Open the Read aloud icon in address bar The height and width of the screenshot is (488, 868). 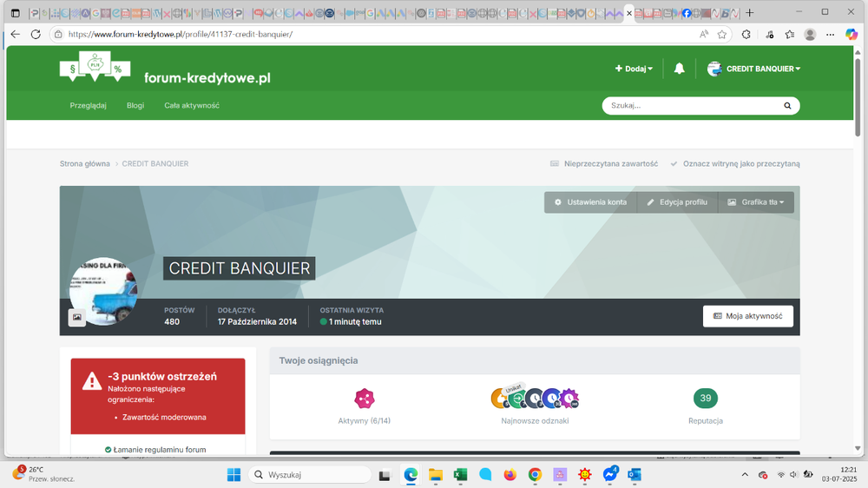(704, 35)
